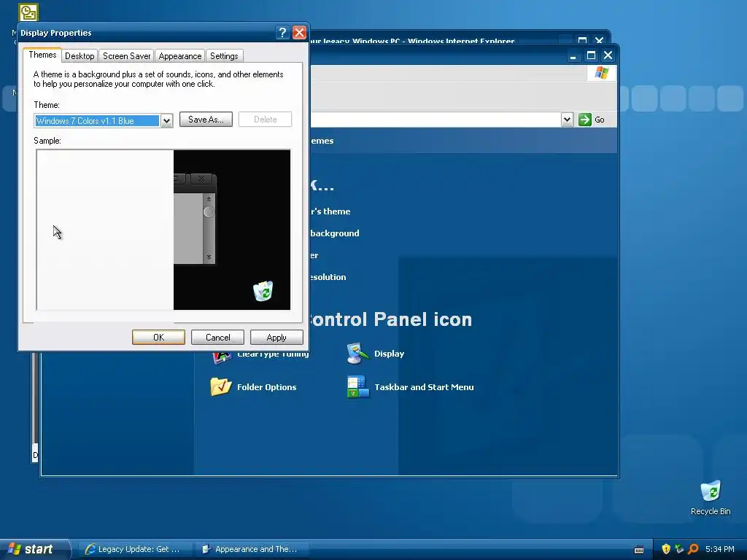
Task: Click the Windows flag logo icon
Action: pos(601,73)
